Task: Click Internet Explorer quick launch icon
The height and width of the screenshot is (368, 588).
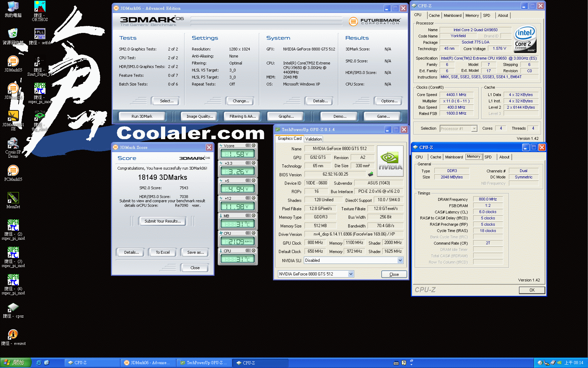Action: [39, 363]
